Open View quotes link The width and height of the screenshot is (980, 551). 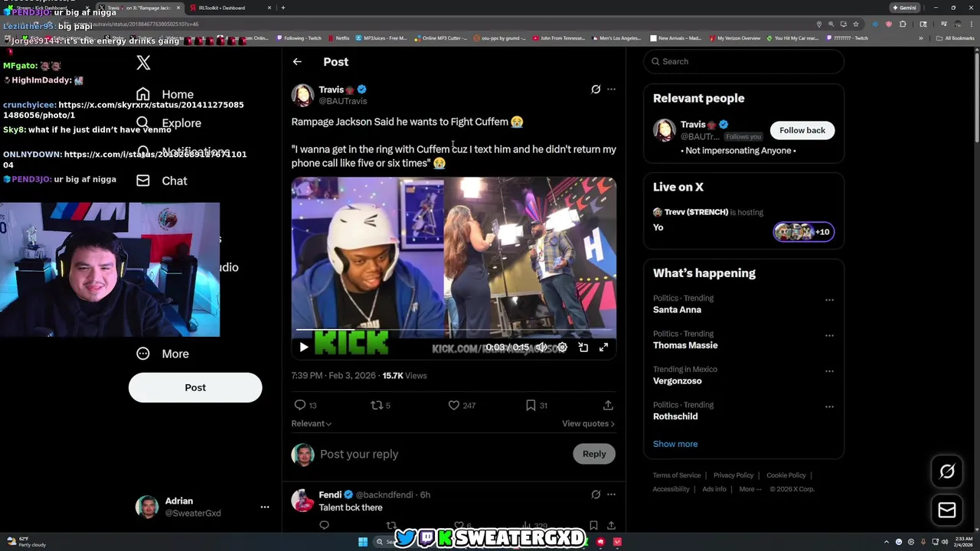pos(588,423)
